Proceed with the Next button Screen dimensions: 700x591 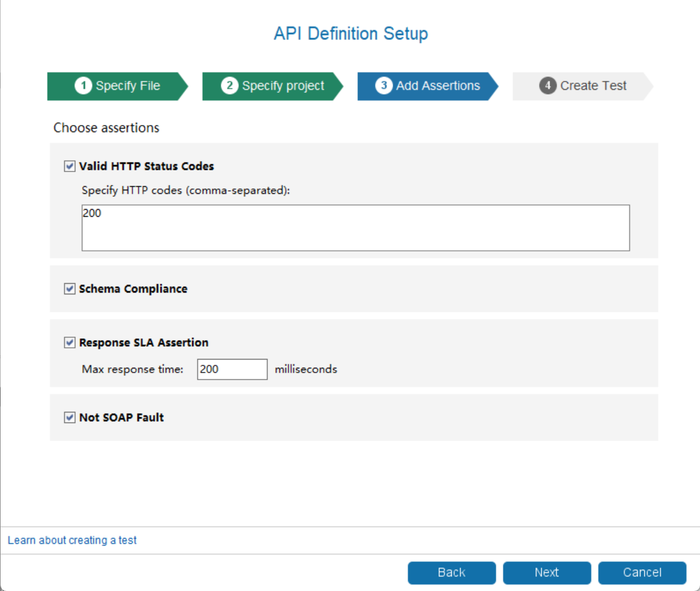tap(547, 572)
